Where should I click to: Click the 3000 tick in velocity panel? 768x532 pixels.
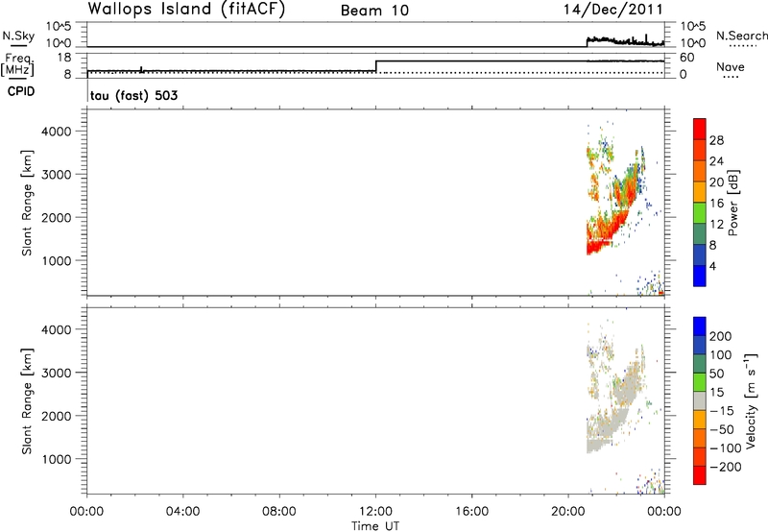(x=57, y=373)
